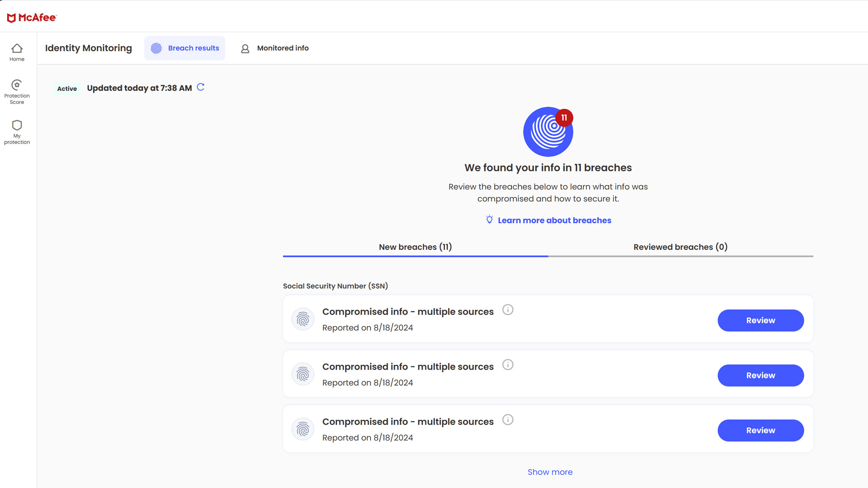Switch to Monitored info tab

[x=275, y=48]
